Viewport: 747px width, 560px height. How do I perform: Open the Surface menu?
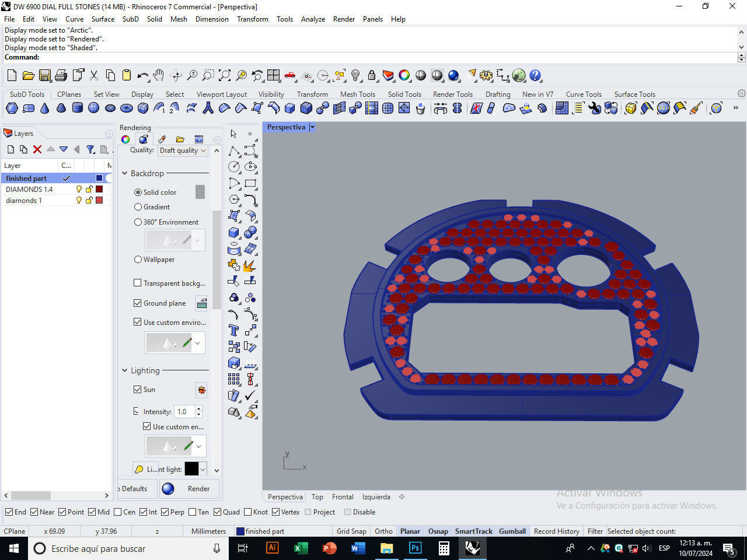click(103, 19)
